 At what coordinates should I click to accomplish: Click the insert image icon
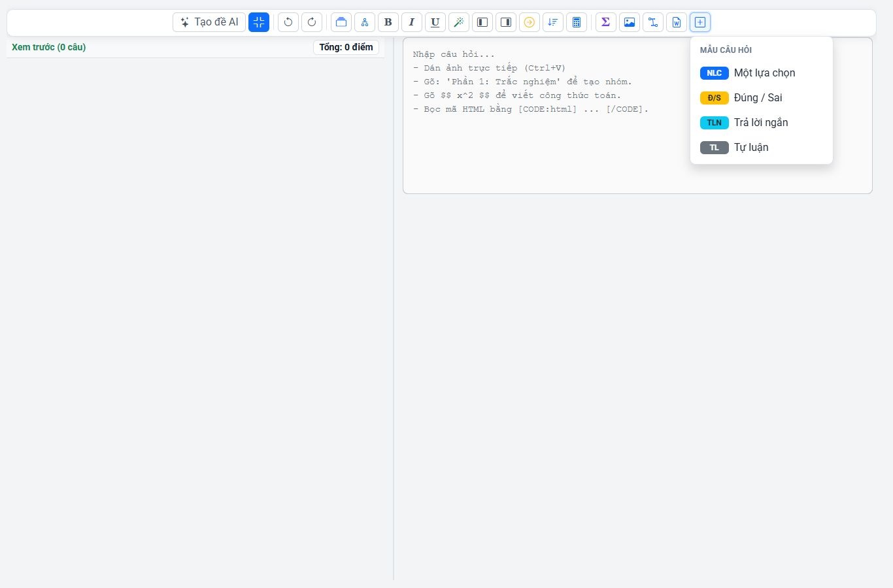click(630, 22)
